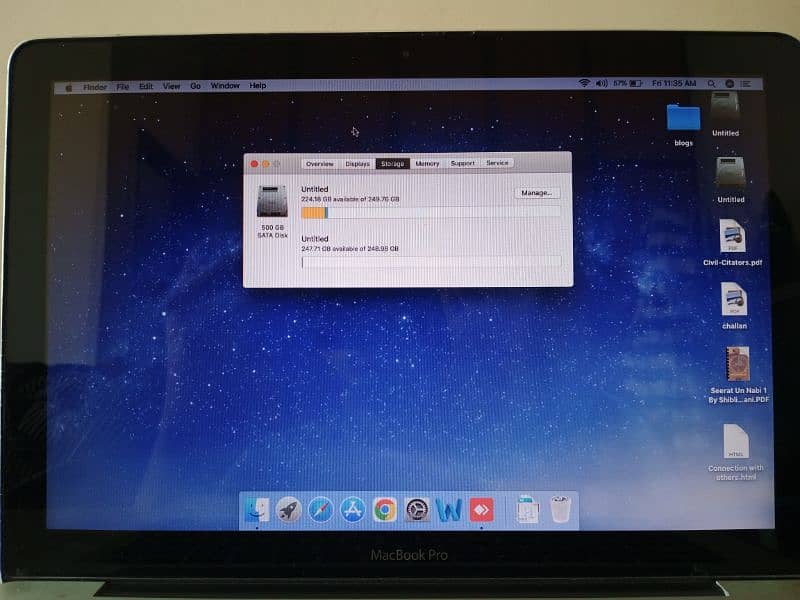This screenshot has width=800, height=600.
Task: Launch Google Chrome from the Dock
Action: 385,510
